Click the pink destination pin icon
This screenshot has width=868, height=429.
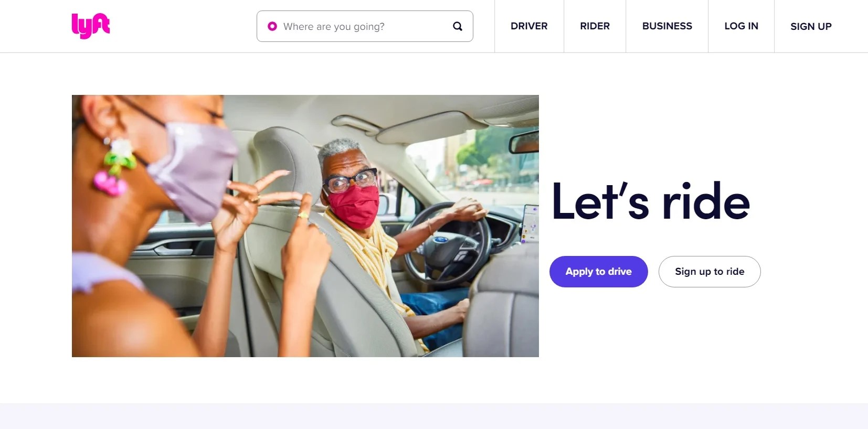click(272, 26)
